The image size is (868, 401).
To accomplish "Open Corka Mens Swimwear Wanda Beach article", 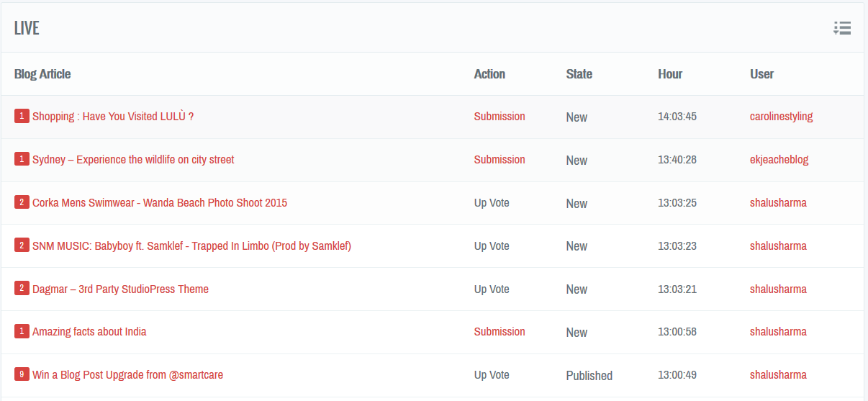I will [x=160, y=203].
